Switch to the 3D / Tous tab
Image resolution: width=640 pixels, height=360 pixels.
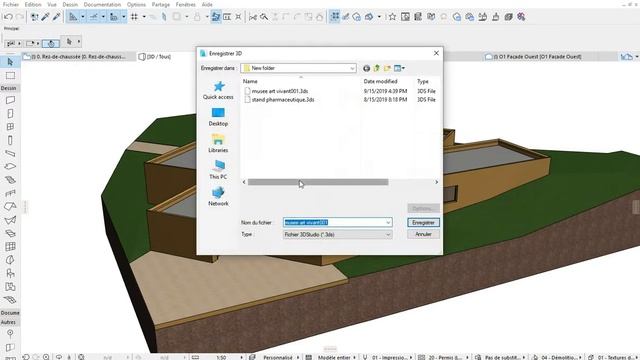click(155, 57)
